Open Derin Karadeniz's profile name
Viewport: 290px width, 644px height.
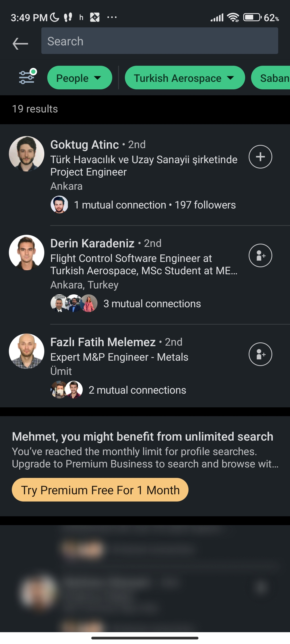(92, 244)
